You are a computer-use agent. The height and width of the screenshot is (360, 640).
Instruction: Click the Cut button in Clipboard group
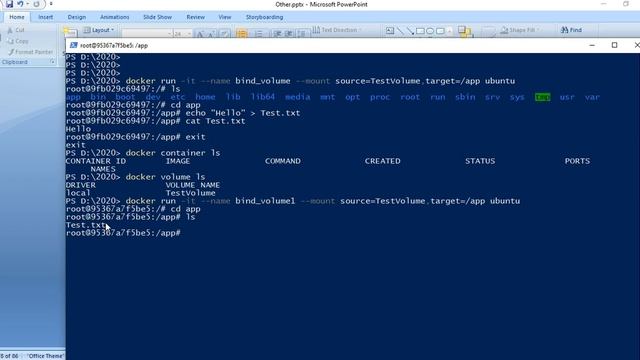(x=16, y=30)
